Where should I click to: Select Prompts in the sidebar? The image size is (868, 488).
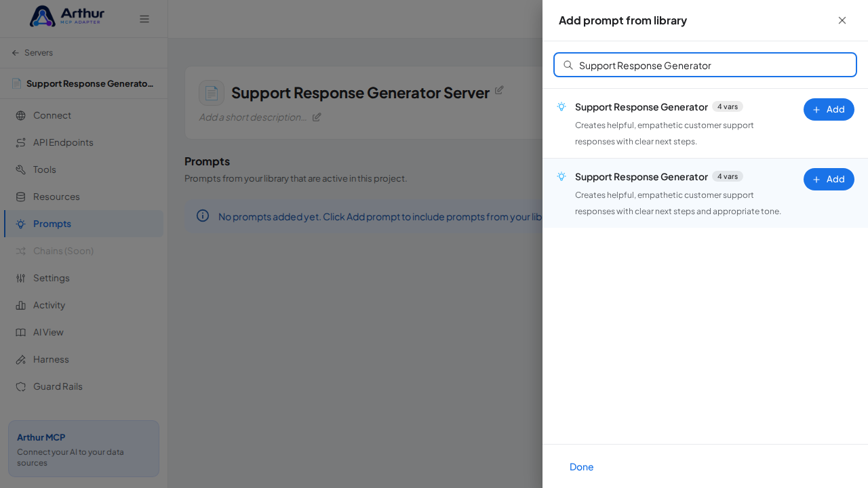tap(83, 224)
